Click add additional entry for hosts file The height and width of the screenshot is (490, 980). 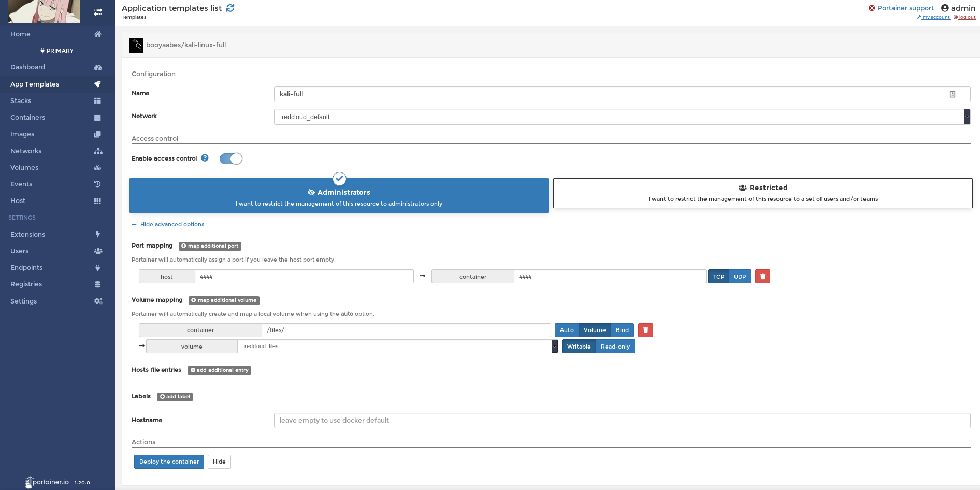(x=219, y=370)
